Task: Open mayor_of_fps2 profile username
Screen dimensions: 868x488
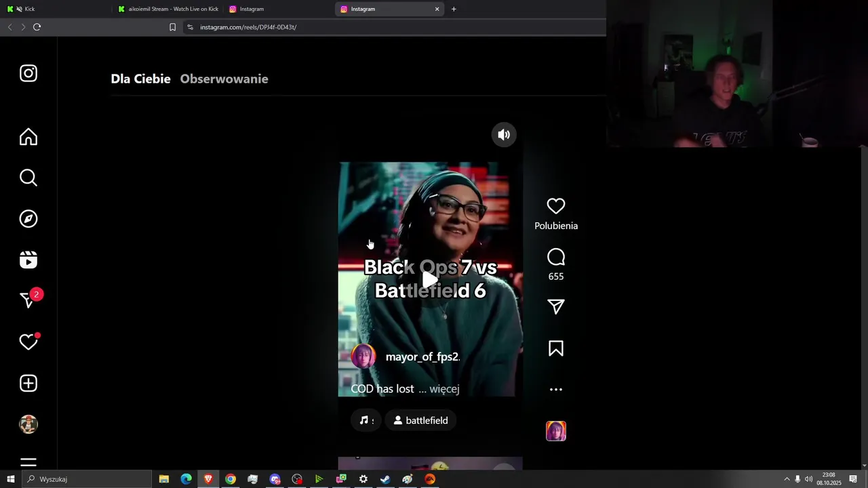Action: [x=422, y=357]
